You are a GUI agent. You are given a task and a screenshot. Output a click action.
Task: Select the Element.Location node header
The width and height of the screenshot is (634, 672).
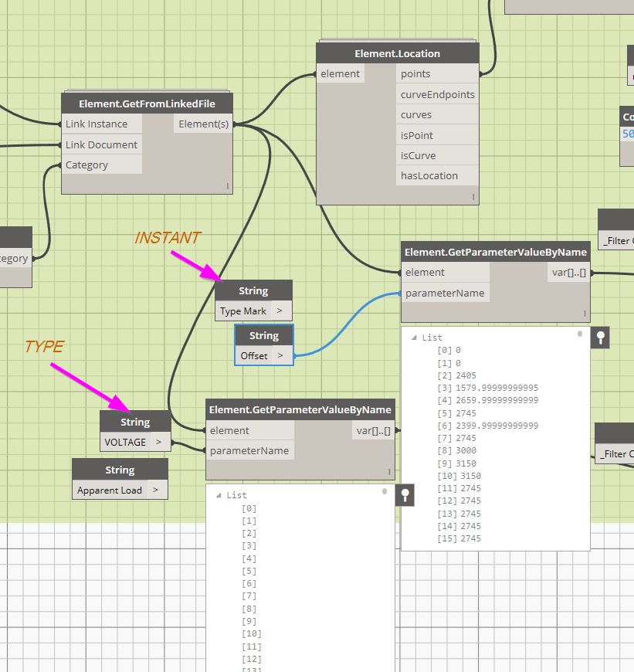coord(398,53)
